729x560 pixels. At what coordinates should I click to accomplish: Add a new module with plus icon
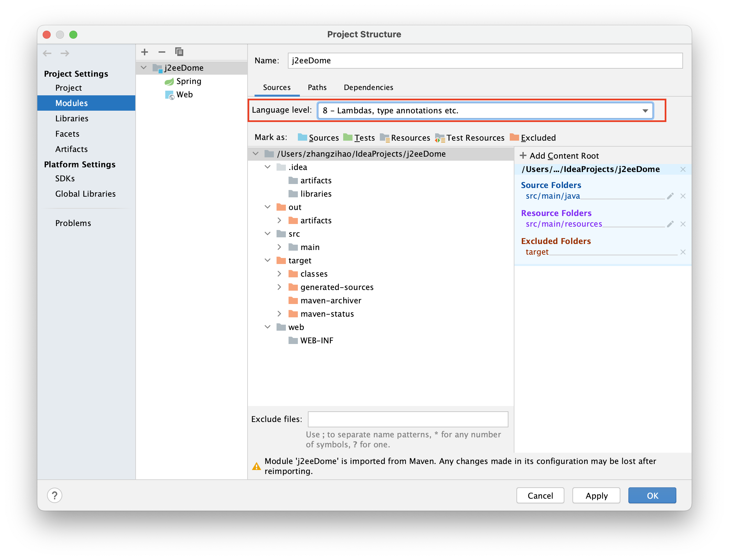point(145,52)
